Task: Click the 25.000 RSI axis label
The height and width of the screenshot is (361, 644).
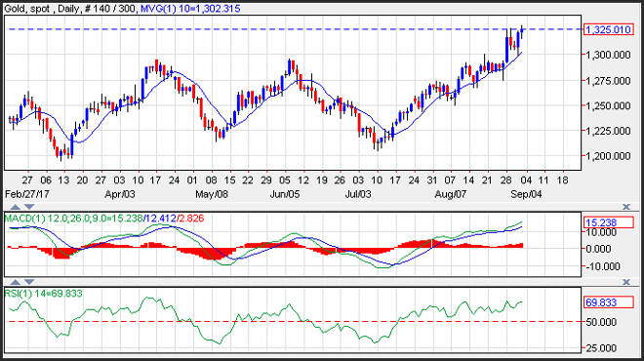Action: click(x=601, y=348)
